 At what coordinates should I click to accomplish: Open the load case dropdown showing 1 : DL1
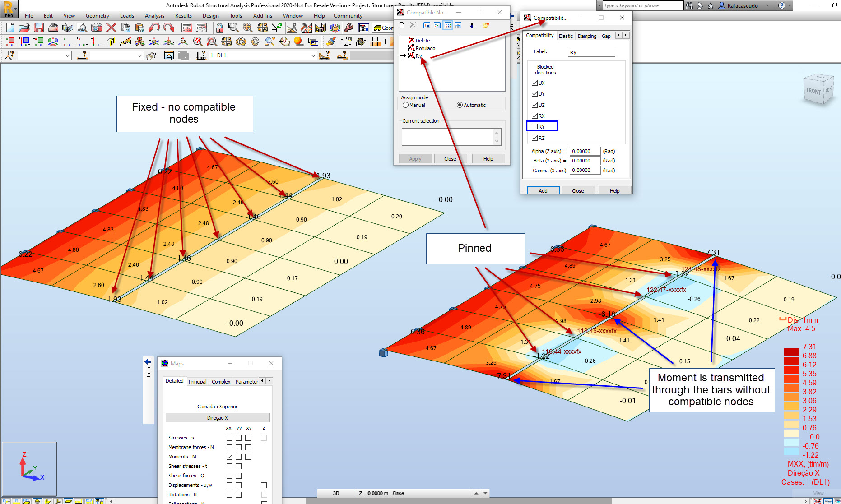[313, 55]
